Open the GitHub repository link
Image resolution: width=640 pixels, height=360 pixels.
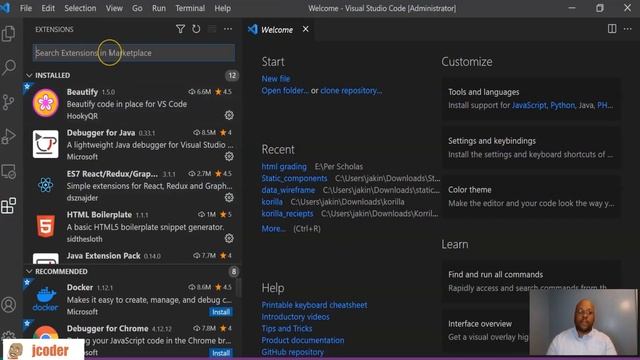click(x=293, y=352)
